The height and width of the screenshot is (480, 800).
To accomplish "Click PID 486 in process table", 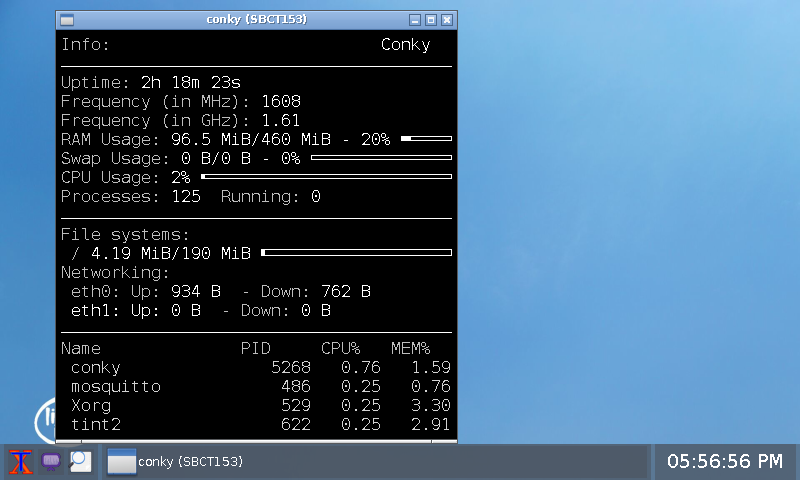I will (296, 387).
